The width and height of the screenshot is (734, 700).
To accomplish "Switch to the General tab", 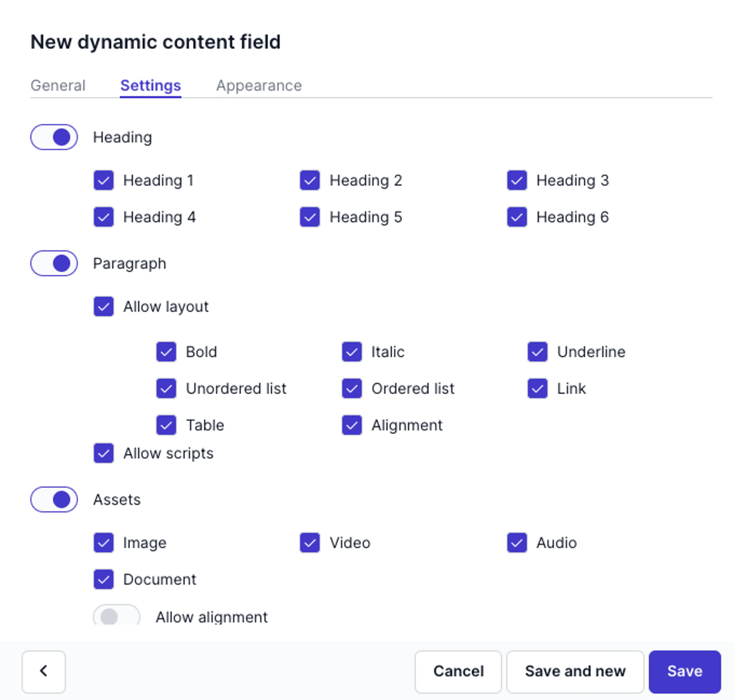I will (x=58, y=85).
